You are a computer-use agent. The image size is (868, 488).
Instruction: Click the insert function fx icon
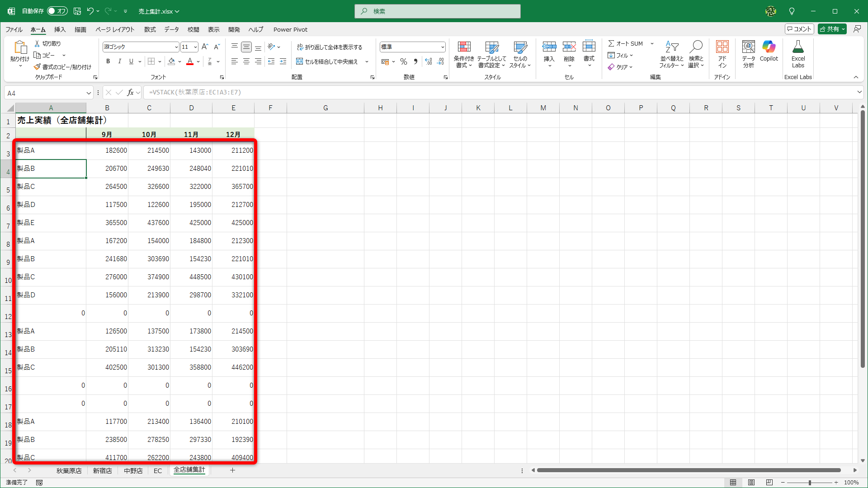(x=130, y=93)
